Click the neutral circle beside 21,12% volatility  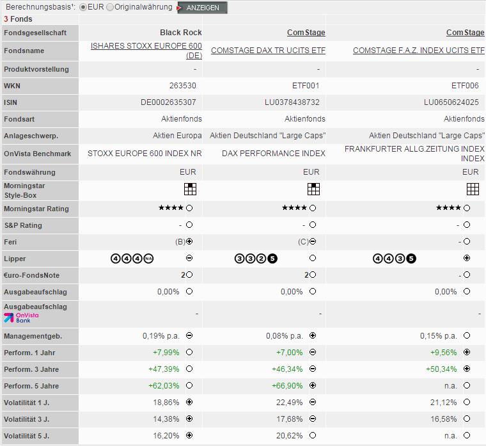pos(467,402)
